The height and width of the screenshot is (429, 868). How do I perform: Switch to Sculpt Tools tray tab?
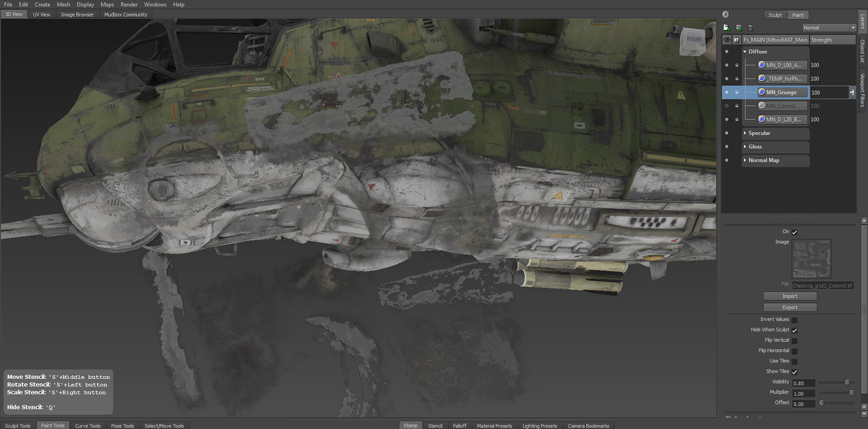pos(18,426)
